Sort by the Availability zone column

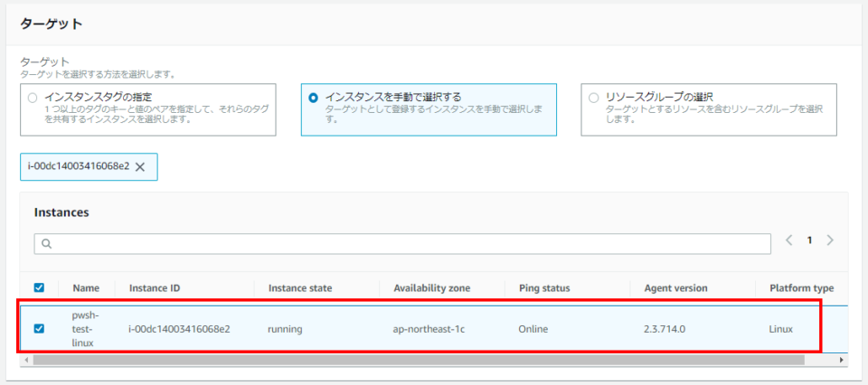431,288
